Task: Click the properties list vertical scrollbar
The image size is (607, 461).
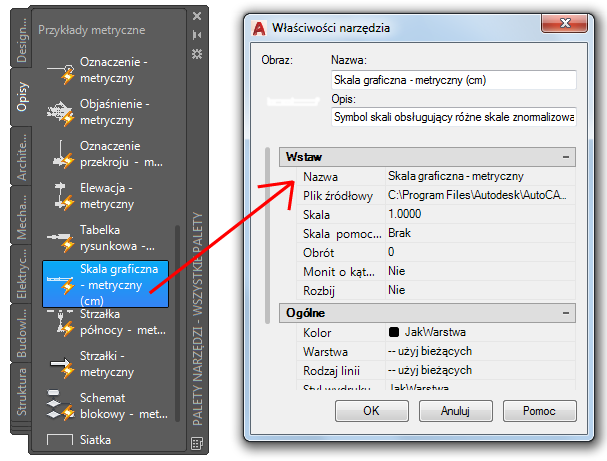Action: coord(267,235)
